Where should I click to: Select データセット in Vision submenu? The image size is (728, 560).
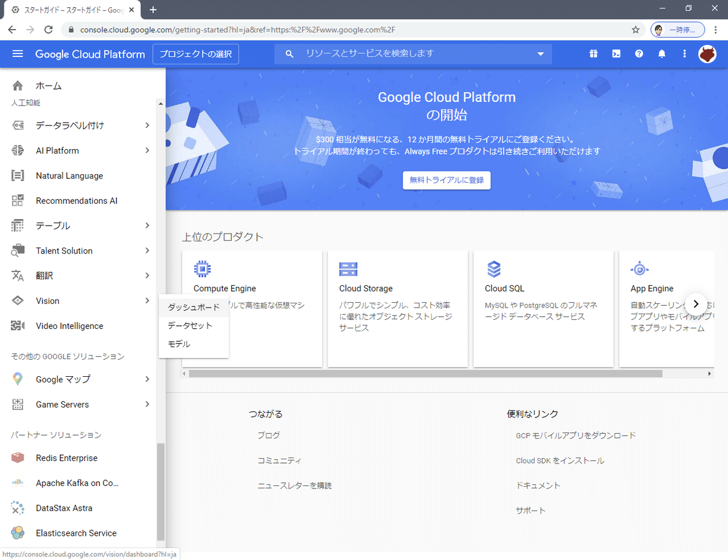point(194,326)
